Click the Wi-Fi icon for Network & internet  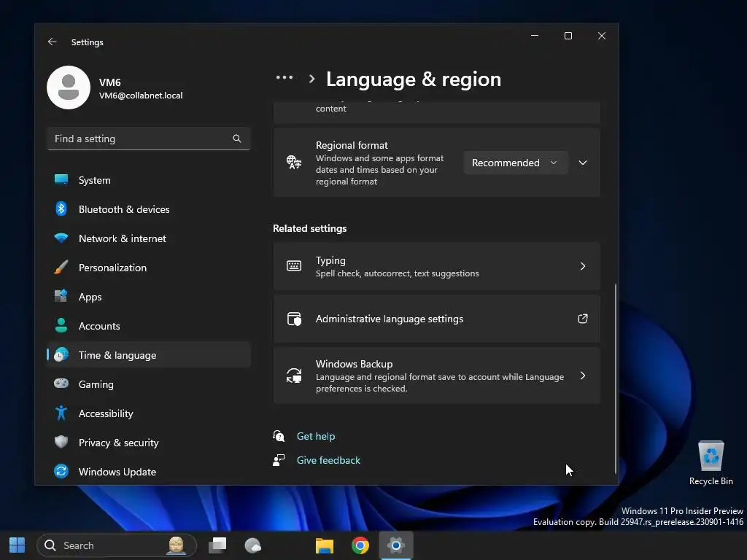tap(61, 238)
